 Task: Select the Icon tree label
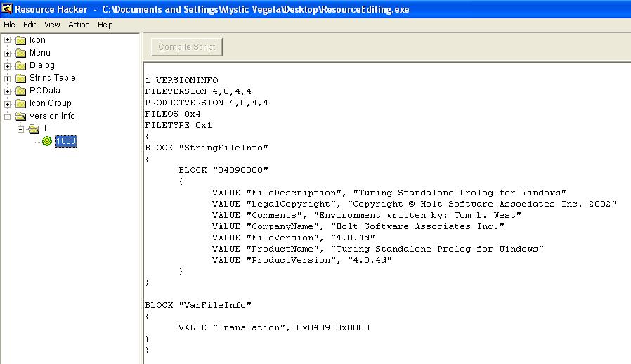pyautogui.click(x=37, y=40)
